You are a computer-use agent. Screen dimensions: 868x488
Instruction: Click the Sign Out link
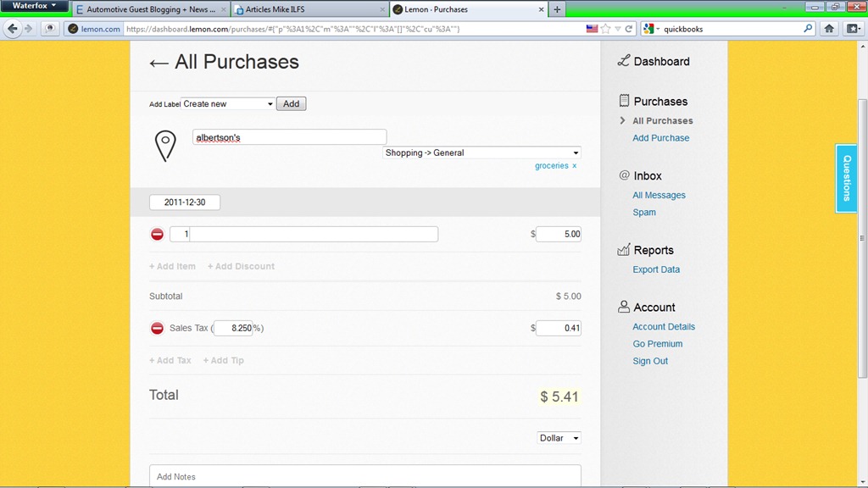point(650,361)
